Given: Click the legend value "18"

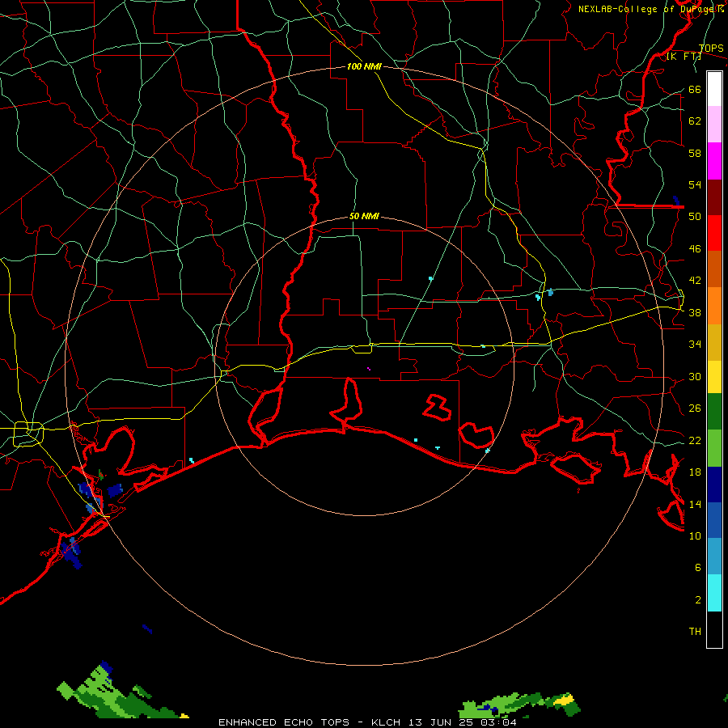Looking at the screenshot, I should click(x=695, y=472).
